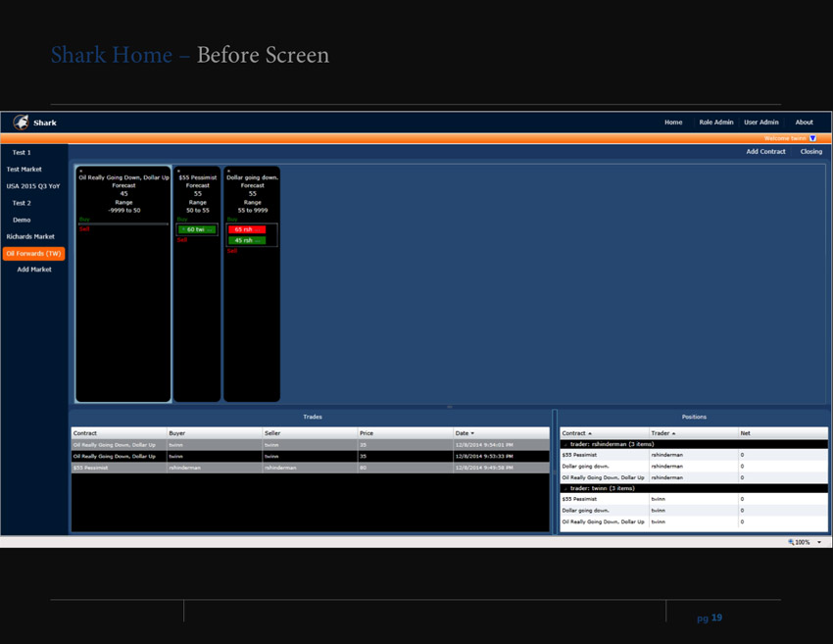Click the Shark logo icon
Screen dimensions: 833x644
click(x=22, y=123)
